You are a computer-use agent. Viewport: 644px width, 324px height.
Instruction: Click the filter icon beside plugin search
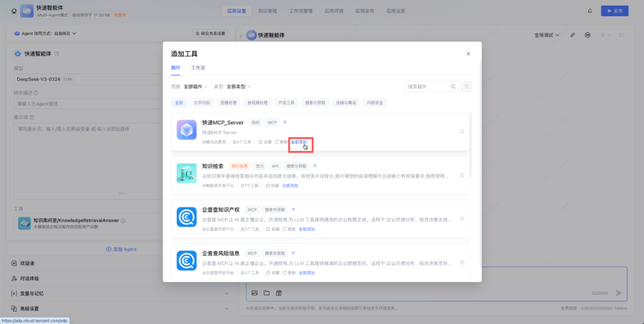(466, 87)
